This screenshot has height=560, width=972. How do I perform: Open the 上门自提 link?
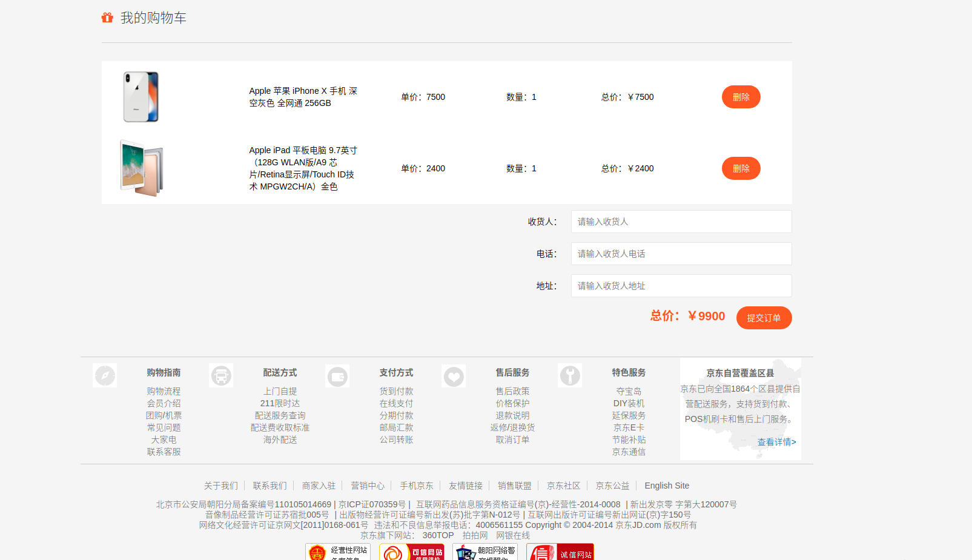tap(280, 391)
